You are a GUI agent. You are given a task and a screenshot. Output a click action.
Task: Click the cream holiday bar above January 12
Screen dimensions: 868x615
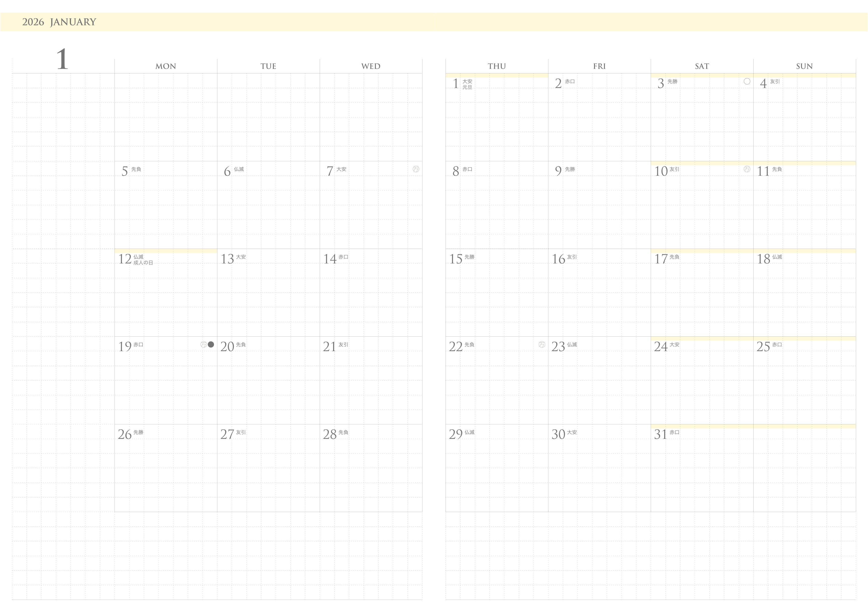pos(166,251)
